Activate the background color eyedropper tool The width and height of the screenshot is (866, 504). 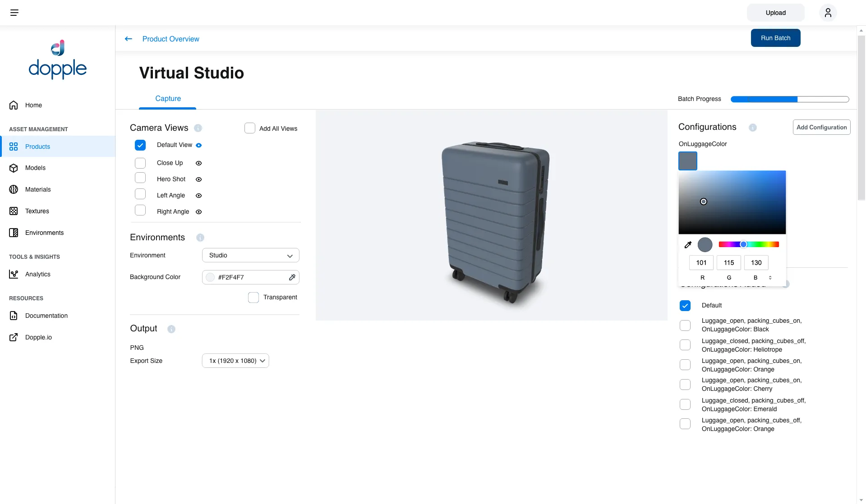(292, 277)
